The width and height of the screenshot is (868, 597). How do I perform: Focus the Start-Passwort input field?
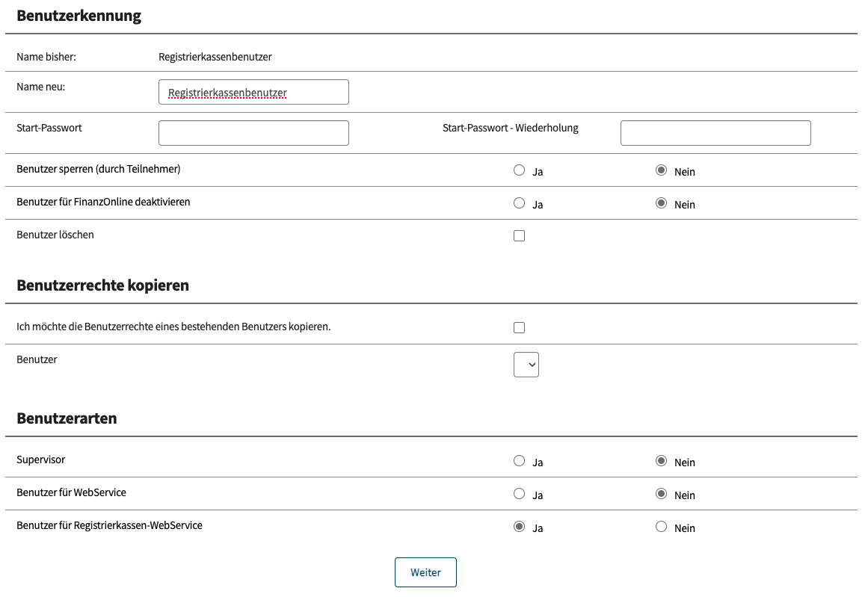click(x=253, y=133)
